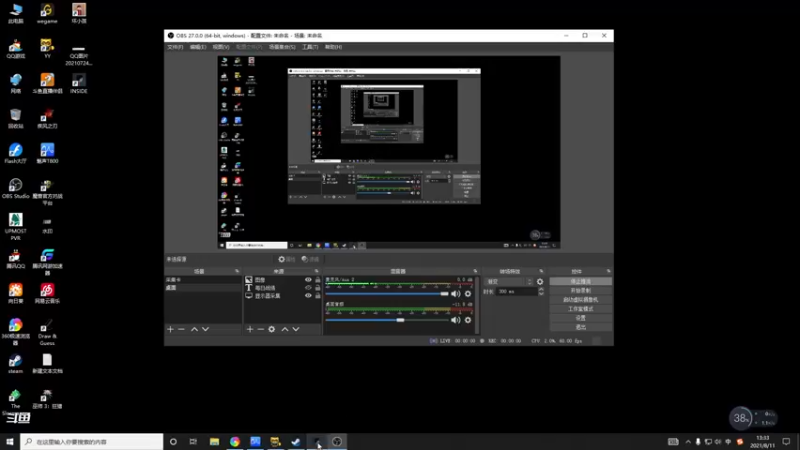Open microphone/Aux channel settings gear
This screenshot has height=450, width=800.
(468, 294)
